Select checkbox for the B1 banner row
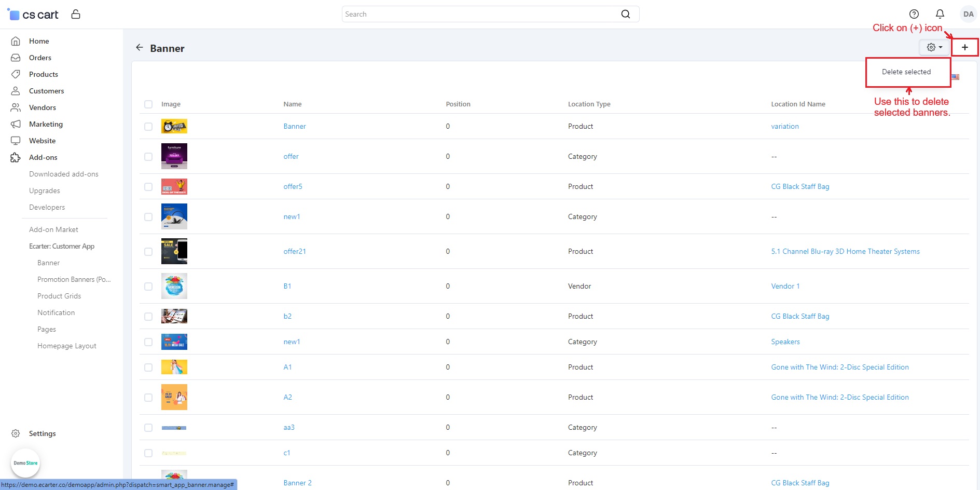 148,287
